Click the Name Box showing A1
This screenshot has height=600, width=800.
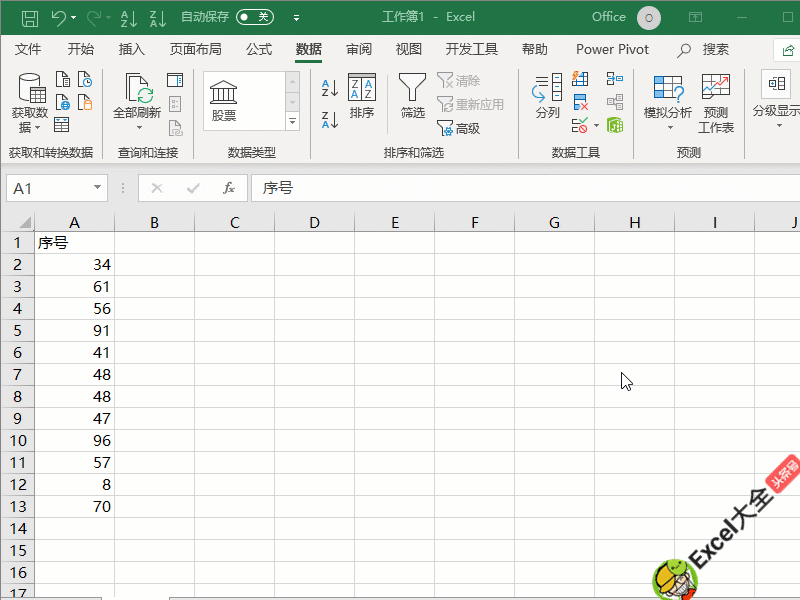[49, 188]
